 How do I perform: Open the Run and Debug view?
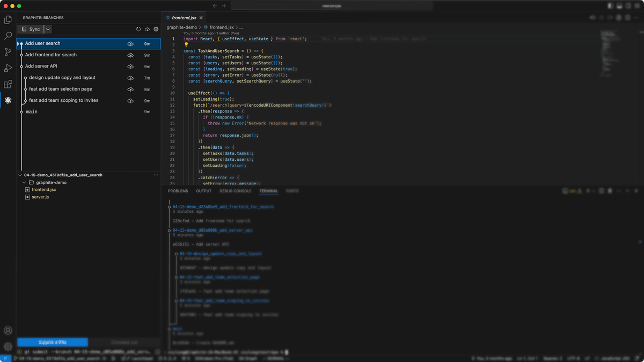point(8,68)
